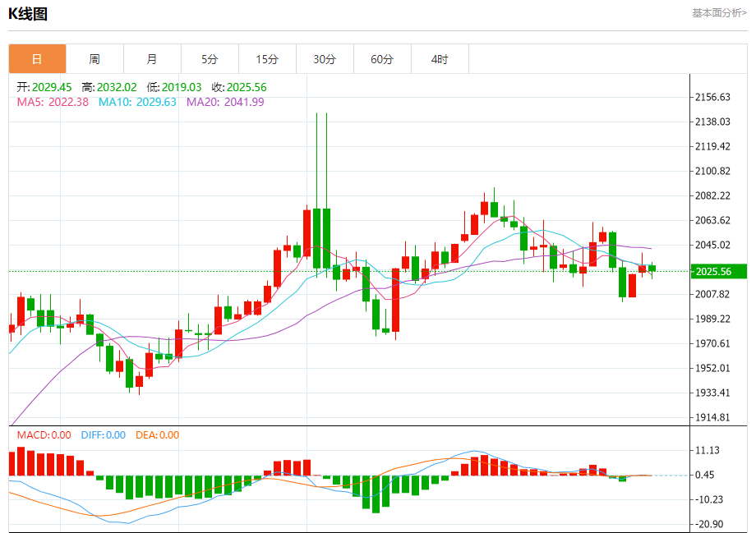The image size is (756, 533).
Task: Click the -20.90 MACD axis label
Action: (x=708, y=524)
